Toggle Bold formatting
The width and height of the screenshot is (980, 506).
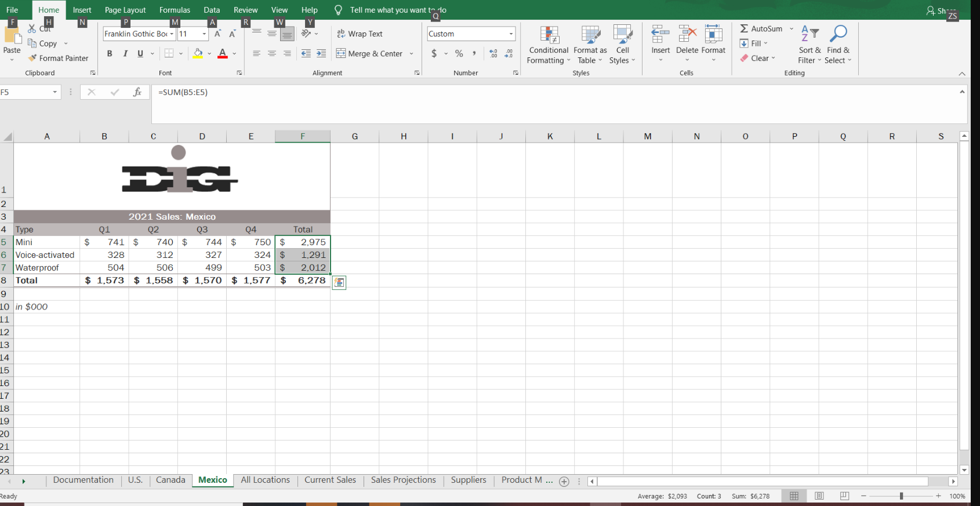point(109,53)
